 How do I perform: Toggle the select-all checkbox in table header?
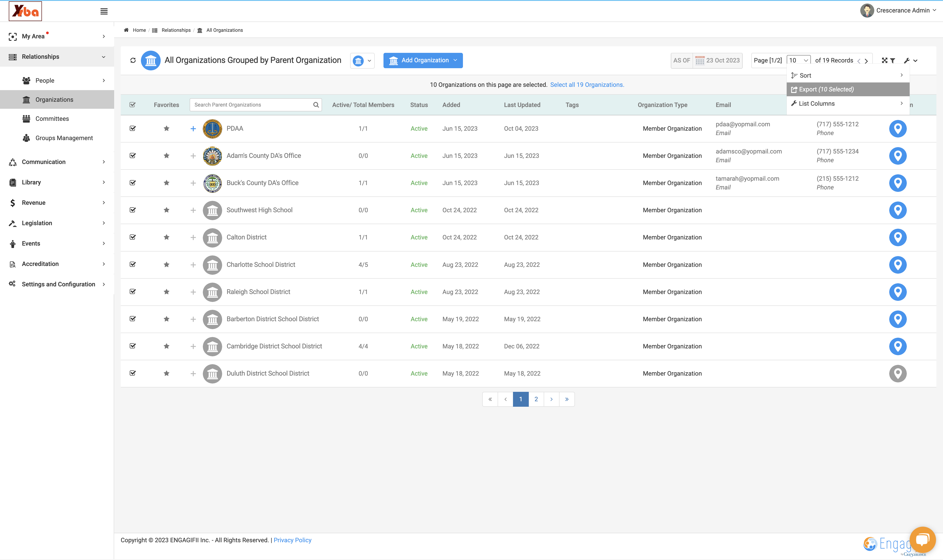pos(133,105)
